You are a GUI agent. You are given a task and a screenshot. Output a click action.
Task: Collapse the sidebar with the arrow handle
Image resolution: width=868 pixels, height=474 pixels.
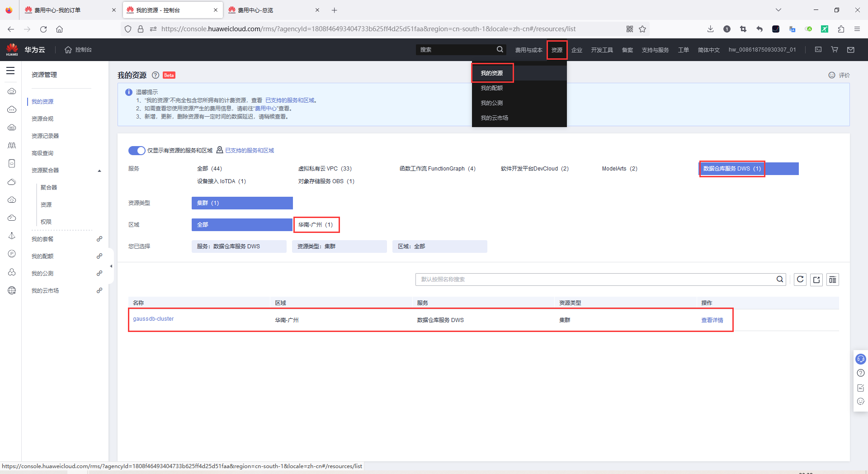tap(111, 266)
